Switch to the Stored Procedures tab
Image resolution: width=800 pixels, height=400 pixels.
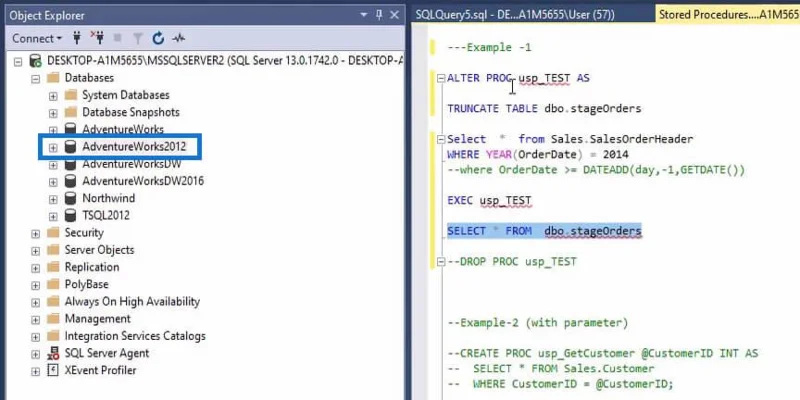(x=729, y=15)
